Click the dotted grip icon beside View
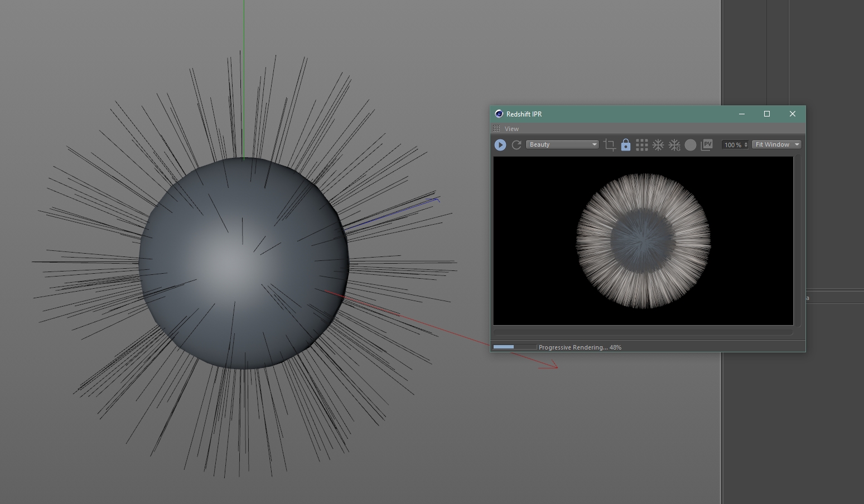864x504 pixels. 496,129
